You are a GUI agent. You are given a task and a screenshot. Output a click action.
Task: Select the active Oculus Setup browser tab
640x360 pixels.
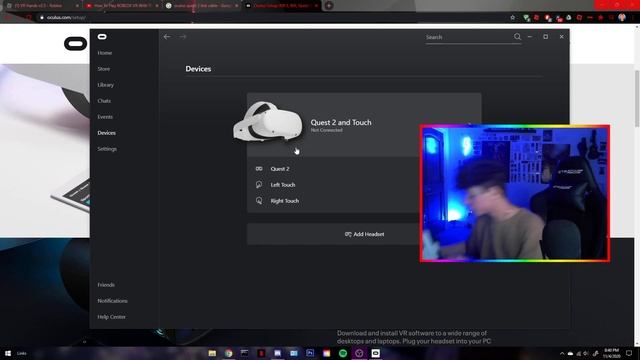[x=282, y=6]
